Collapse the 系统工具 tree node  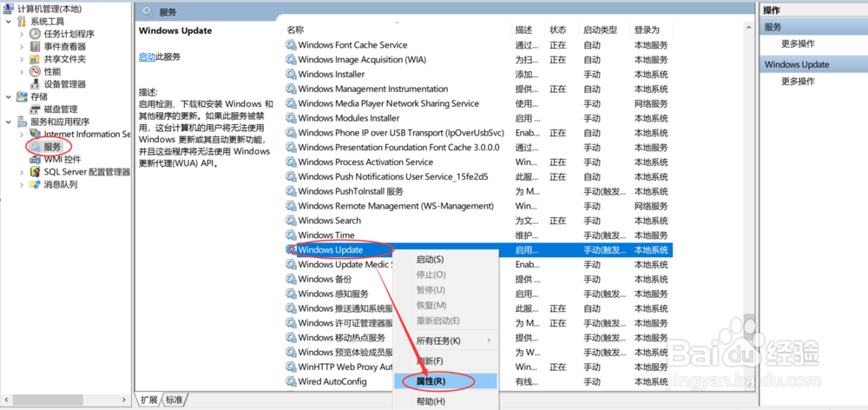tap(9, 22)
